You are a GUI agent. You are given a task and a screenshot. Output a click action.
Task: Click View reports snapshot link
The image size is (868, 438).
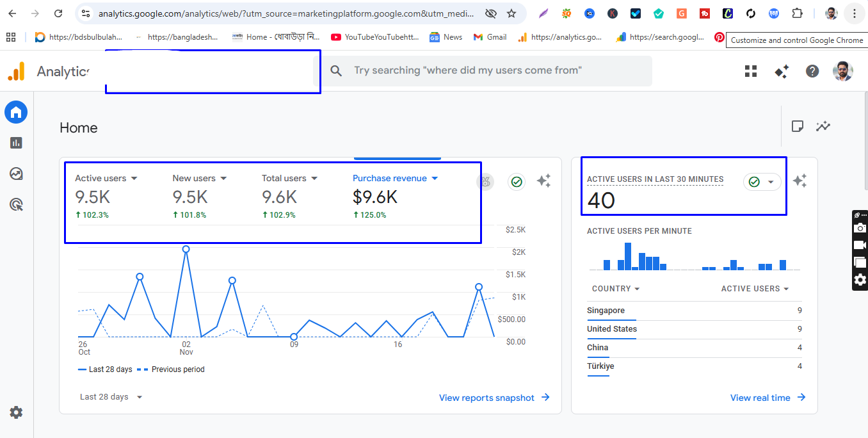494,398
